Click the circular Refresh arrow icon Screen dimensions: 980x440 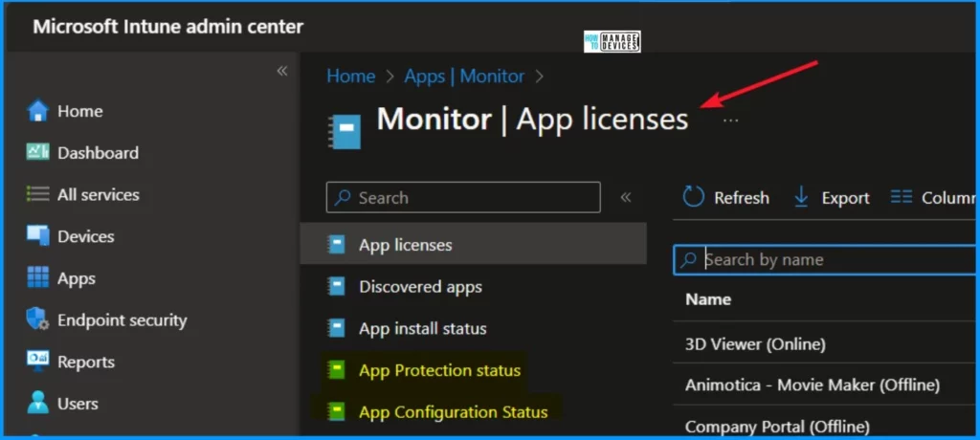pyautogui.click(x=693, y=196)
